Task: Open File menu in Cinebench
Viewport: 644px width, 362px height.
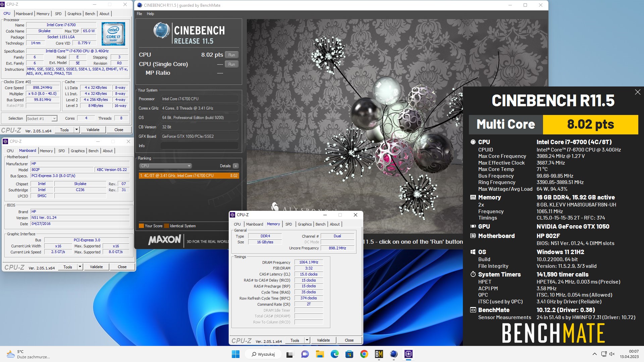Action: pyautogui.click(x=139, y=14)
